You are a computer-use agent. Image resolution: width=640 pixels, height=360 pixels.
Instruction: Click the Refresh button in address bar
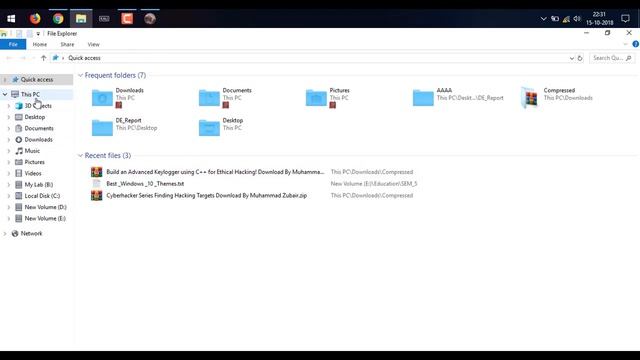click(x=580, y=58)
